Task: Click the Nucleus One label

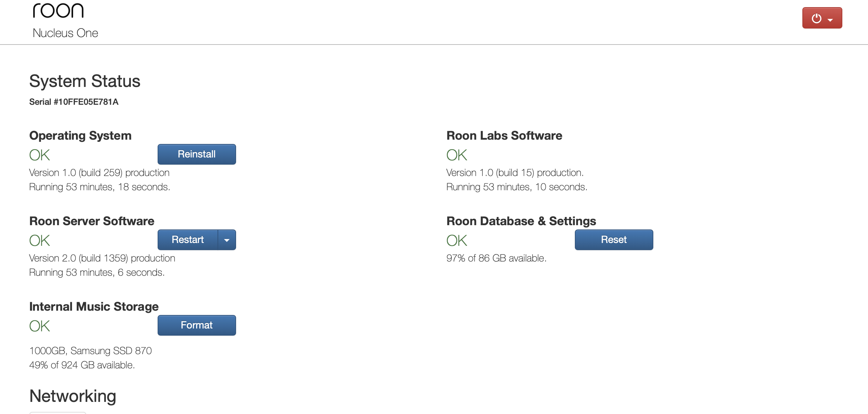Action: point(65,33)
